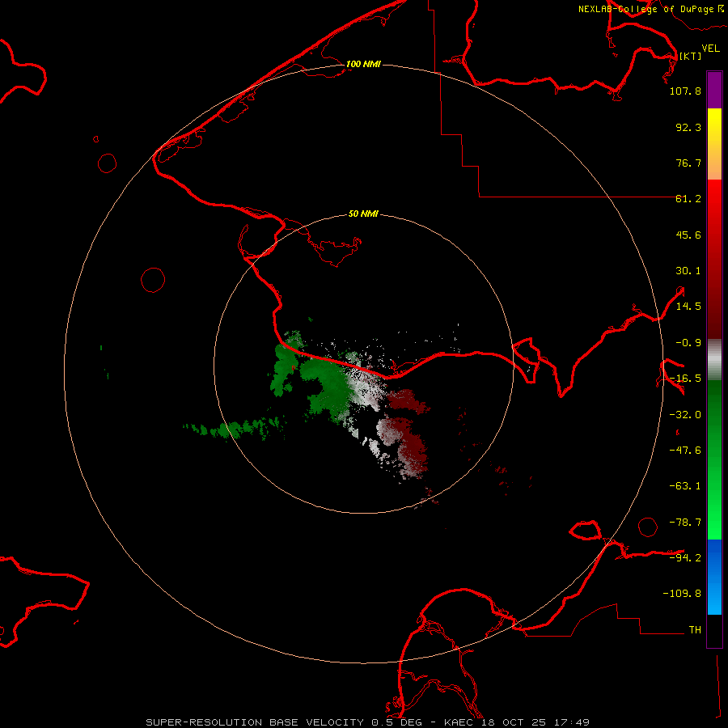
Task: Select the -94.2 legend value
Action: tap(685, 557)
